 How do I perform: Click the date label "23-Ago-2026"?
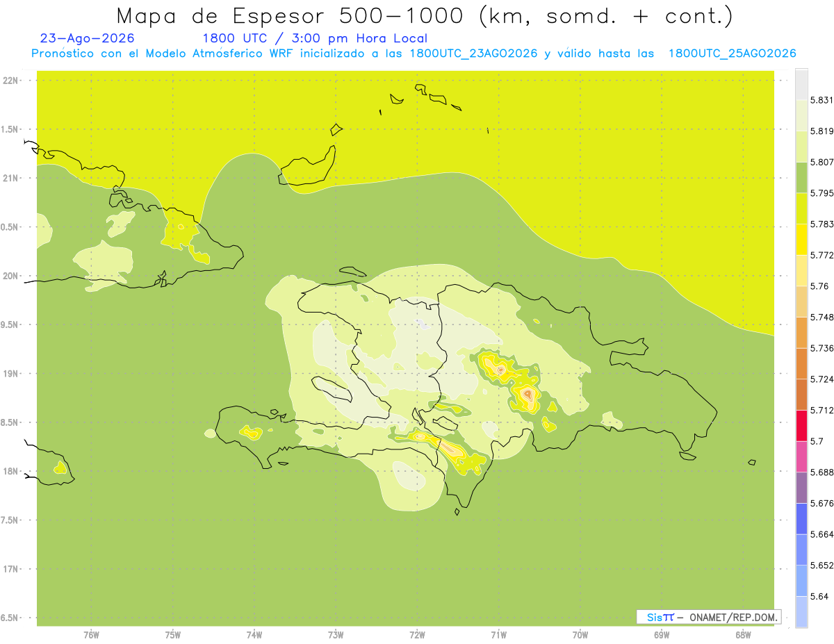tap(88, 38)
